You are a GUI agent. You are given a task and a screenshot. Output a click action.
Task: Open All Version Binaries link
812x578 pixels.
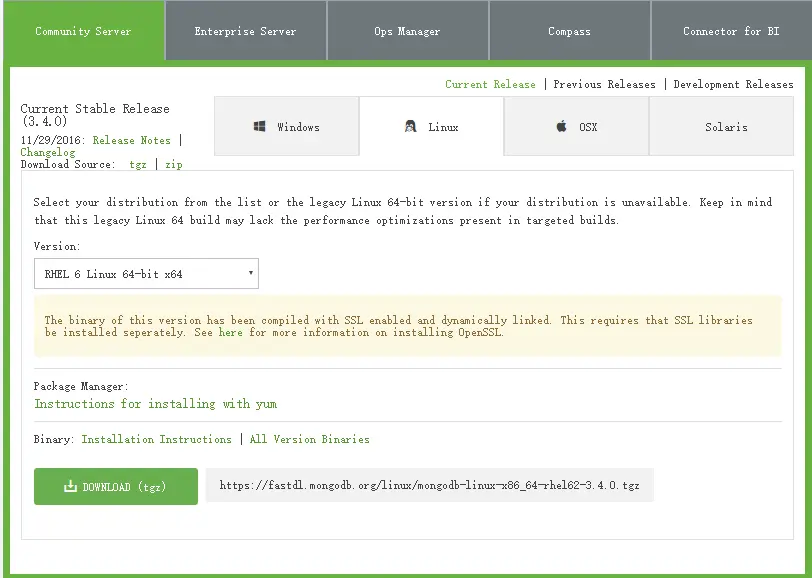pos(310,439)
